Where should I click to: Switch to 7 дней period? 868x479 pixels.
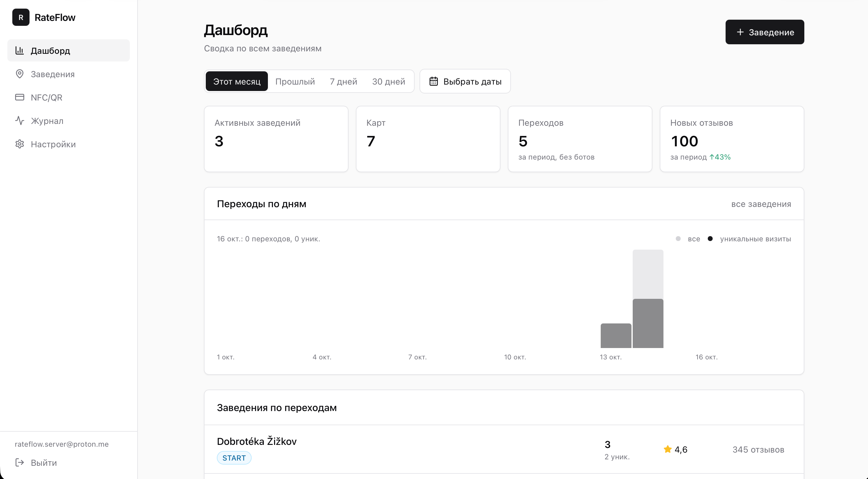click(x=343, y=81)
